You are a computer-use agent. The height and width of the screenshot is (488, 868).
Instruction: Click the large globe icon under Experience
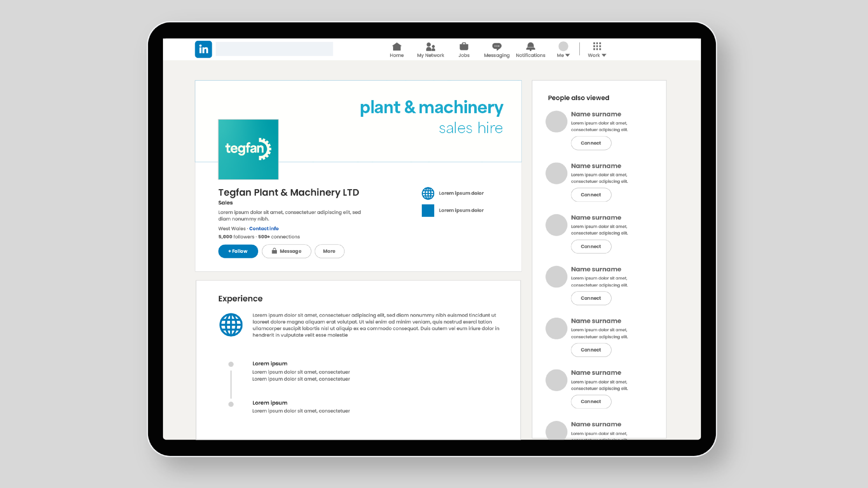coord(231,325)
